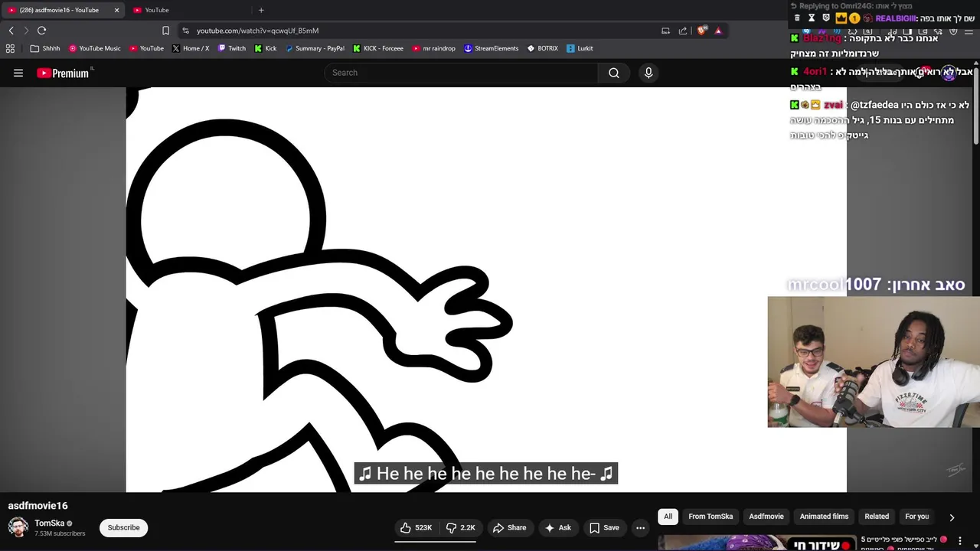The height and width of the screenshot is (551, 980).
Task: Start voice search with microphone icon
Action: (x=648, y=73)
